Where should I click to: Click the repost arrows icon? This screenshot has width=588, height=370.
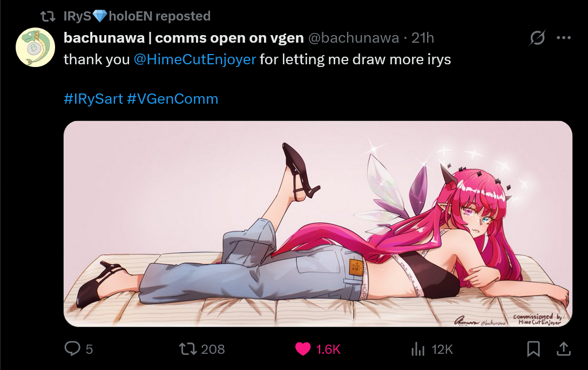[188, 348]
